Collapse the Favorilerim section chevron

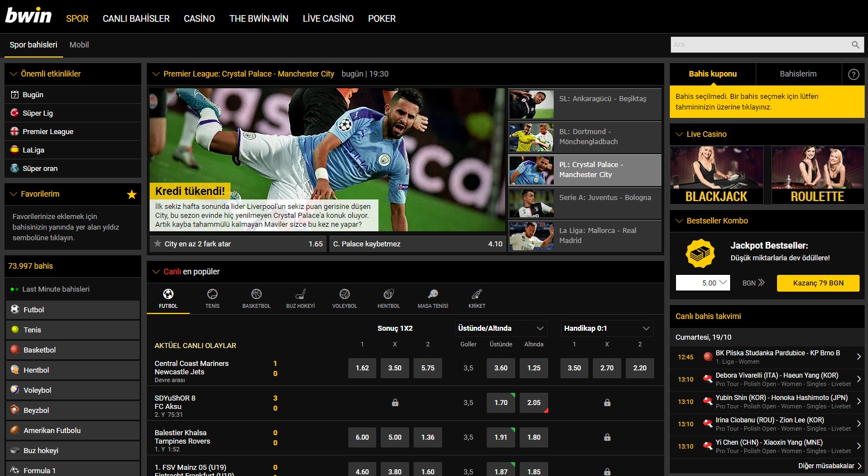[13, 194]
